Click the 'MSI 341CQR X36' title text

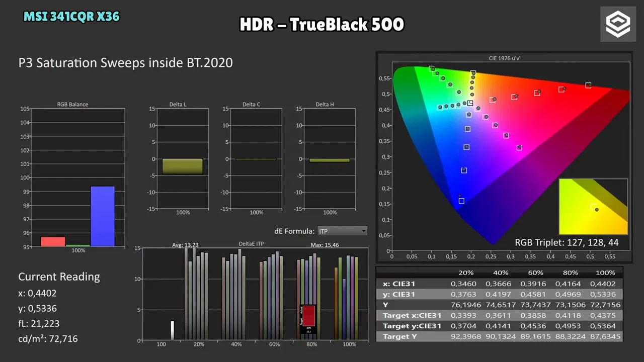click(x=71, y=17)
